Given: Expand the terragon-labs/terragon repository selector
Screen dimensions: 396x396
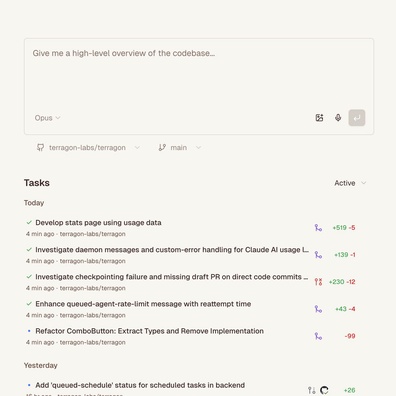Looking at the screenshot, I should click(x=88, y=147).
